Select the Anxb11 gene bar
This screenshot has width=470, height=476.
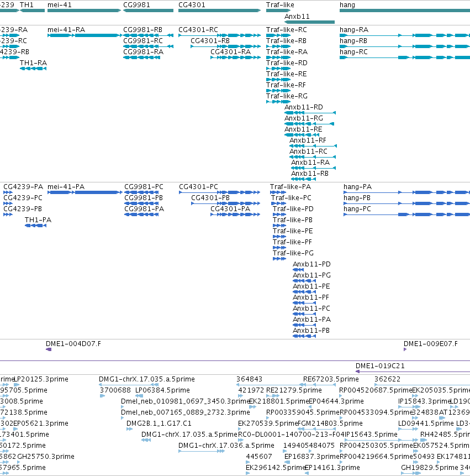[x=310, y=22]
